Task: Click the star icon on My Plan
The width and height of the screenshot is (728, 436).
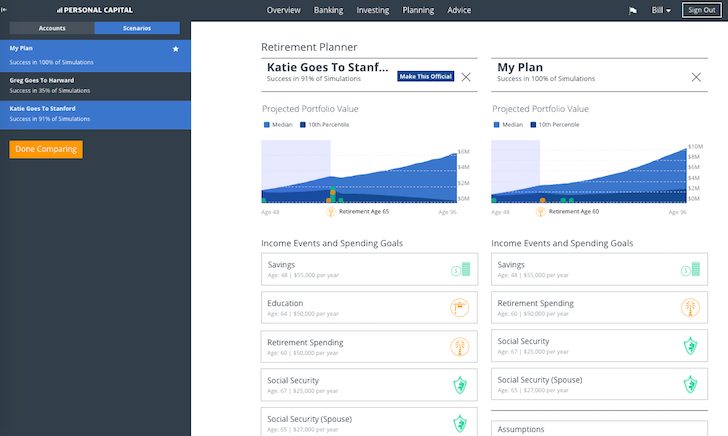Action: click(176, 49)
